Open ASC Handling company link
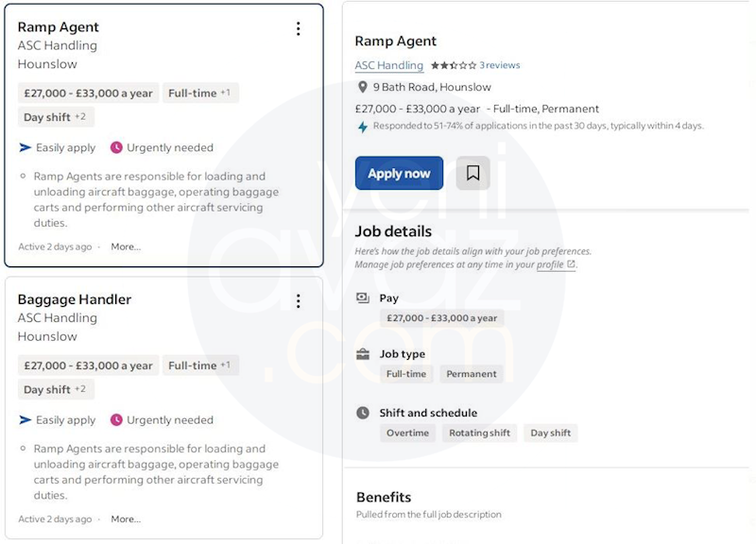 pos(389,65)
